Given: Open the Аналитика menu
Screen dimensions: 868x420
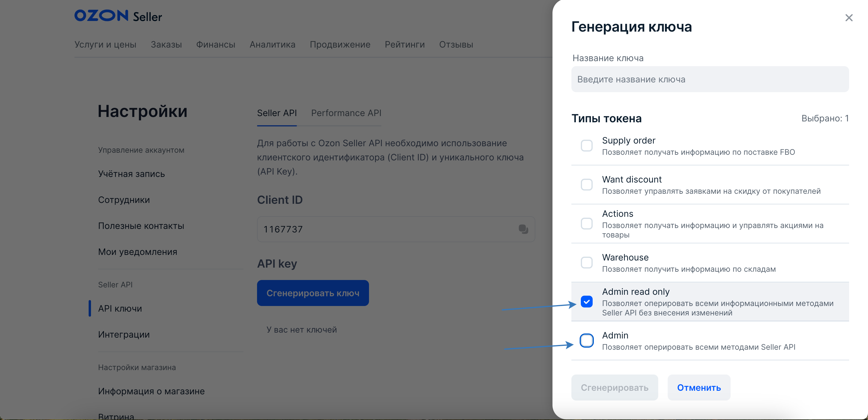Looking at the screenshot, I should point(272,45).
